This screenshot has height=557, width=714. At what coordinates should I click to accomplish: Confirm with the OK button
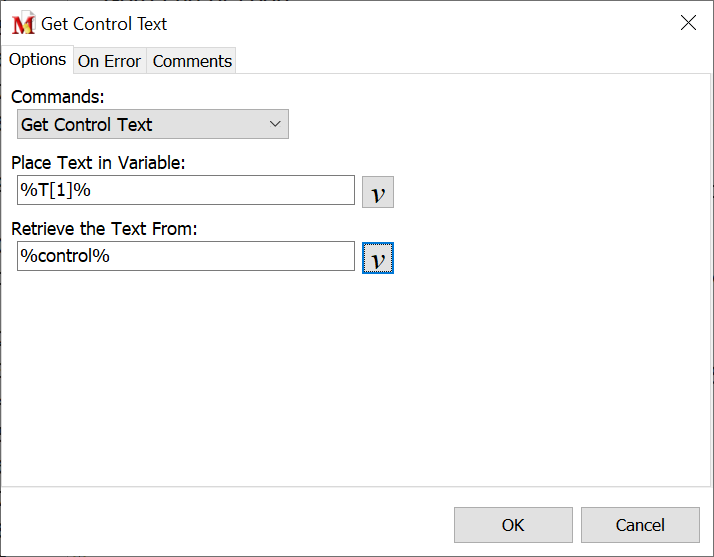point(513,525)
